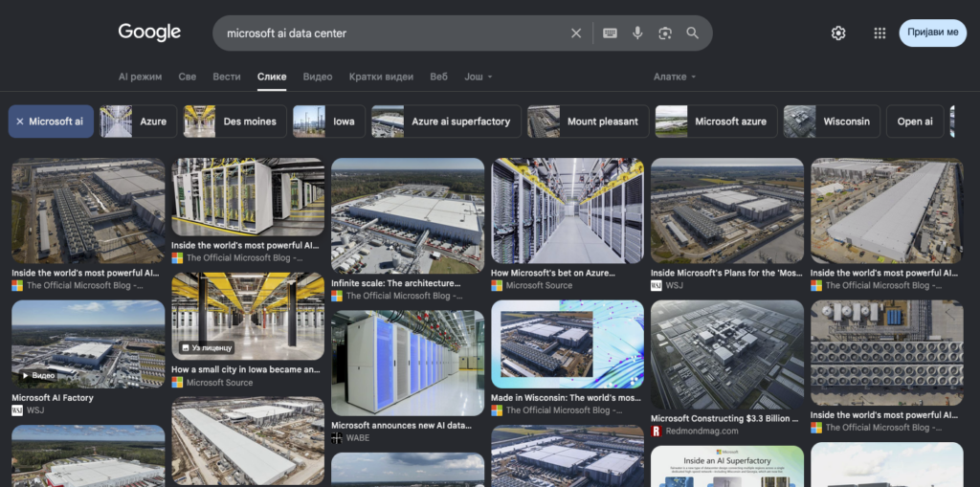
Task: Click the WABE favicon
Action: click(x=337, y=437)
